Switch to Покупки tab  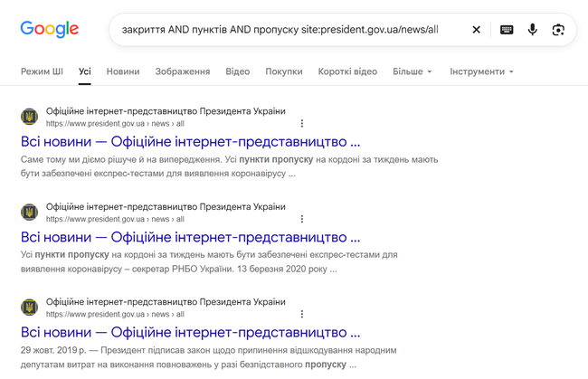(284, 71)
